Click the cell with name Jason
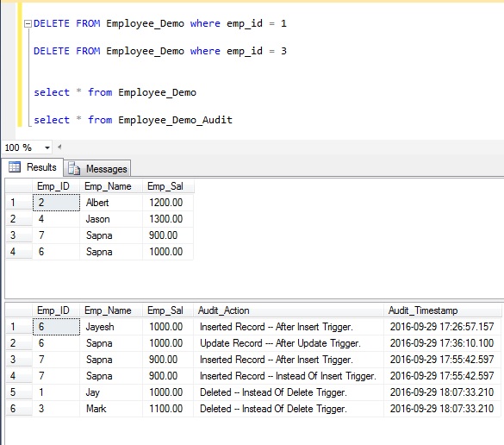Viewport: 504px width, 445px height. 111,219
